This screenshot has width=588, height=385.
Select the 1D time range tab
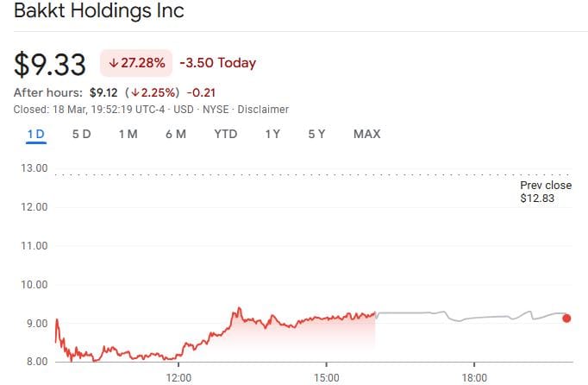point(35,134)
